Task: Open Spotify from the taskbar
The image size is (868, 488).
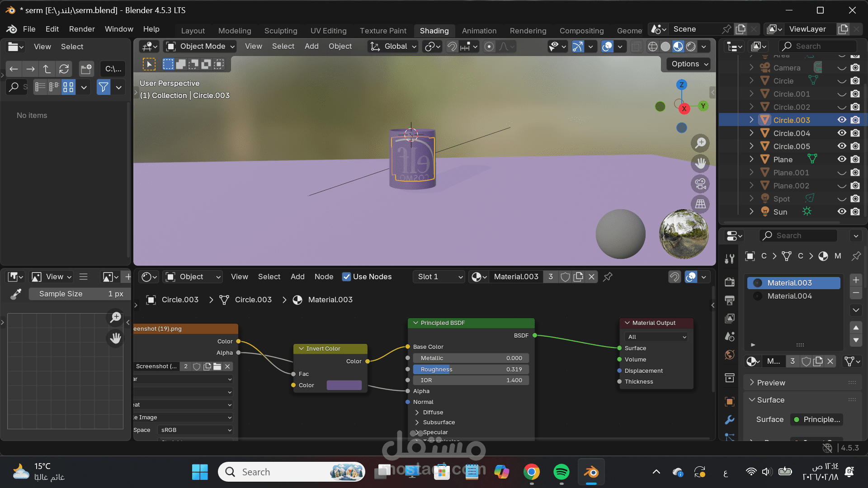Action: point(561,472)
